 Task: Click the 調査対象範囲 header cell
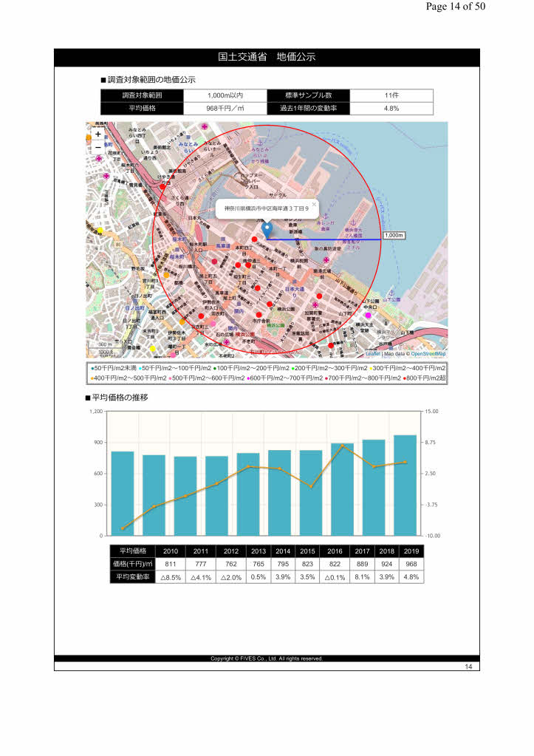[142, 95]
